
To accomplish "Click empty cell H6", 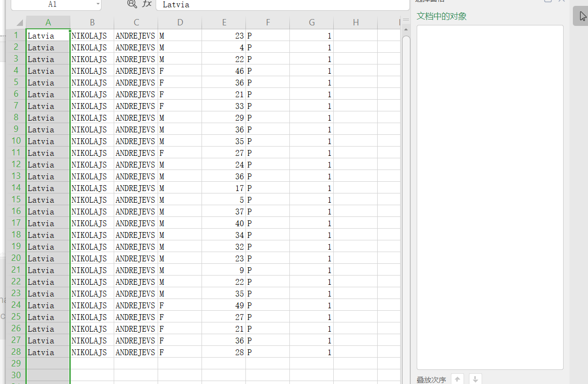I will (x=356, y=94).
